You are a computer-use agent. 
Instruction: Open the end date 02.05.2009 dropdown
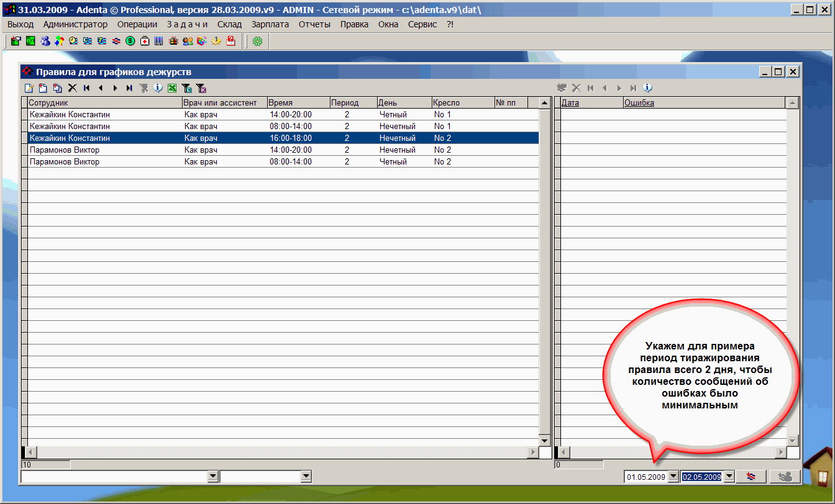point(729,477)
